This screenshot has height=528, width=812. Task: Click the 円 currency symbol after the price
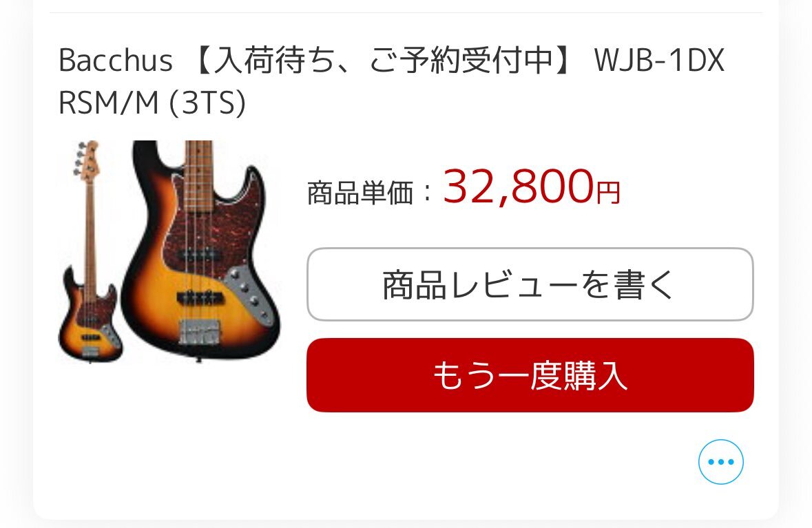[x=608, y=193]
